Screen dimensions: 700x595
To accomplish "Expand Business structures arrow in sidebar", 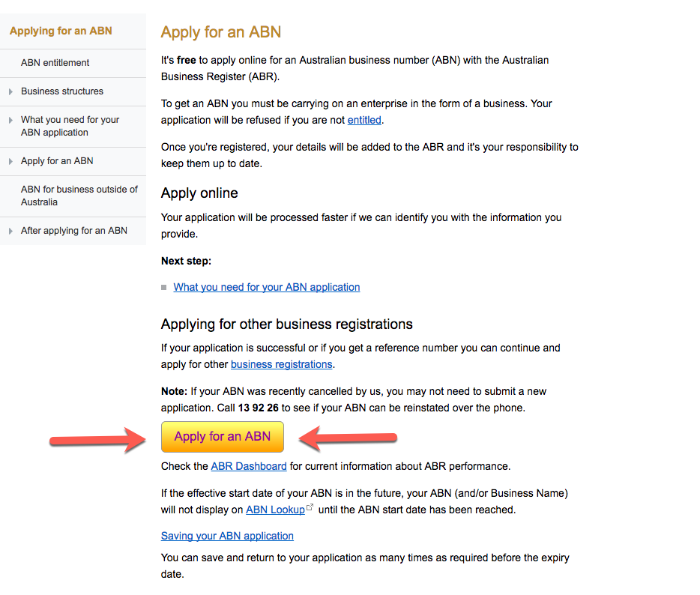I will (x=10, y=91).
